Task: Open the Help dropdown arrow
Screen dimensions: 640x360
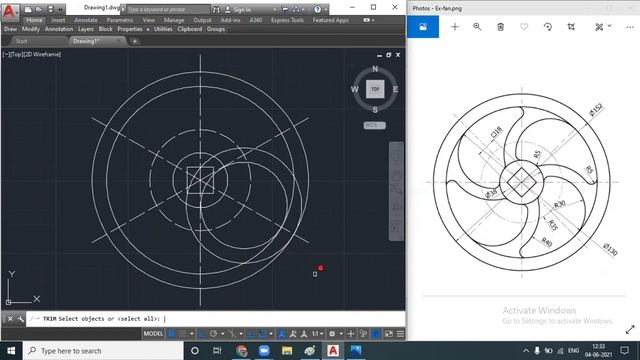Action: click(x=325, y=9)
